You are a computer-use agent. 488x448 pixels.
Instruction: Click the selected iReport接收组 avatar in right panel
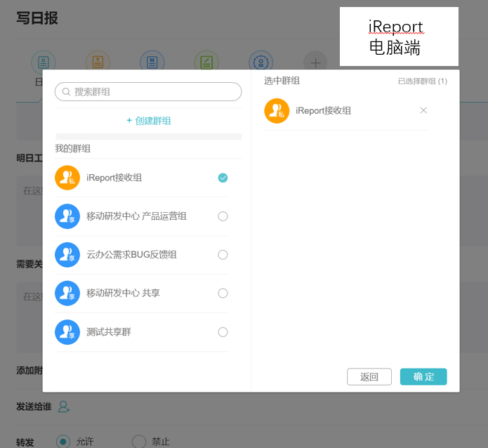[277, 111]
